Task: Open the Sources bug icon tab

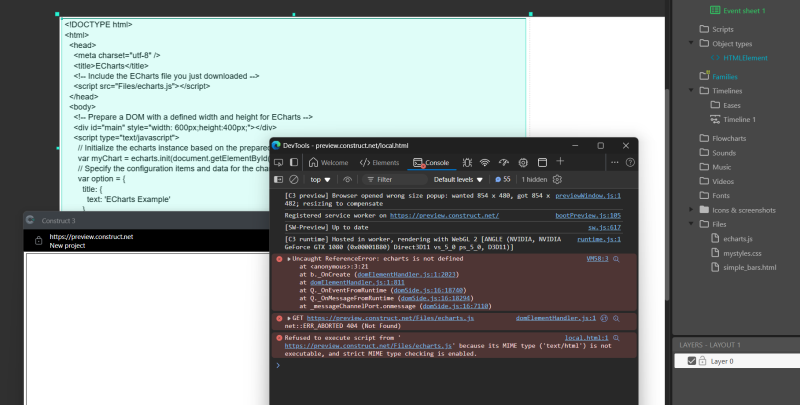Action: point(467,162)
